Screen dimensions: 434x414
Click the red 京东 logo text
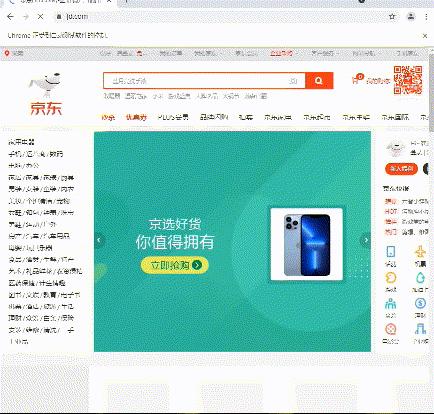coord(46,108)
